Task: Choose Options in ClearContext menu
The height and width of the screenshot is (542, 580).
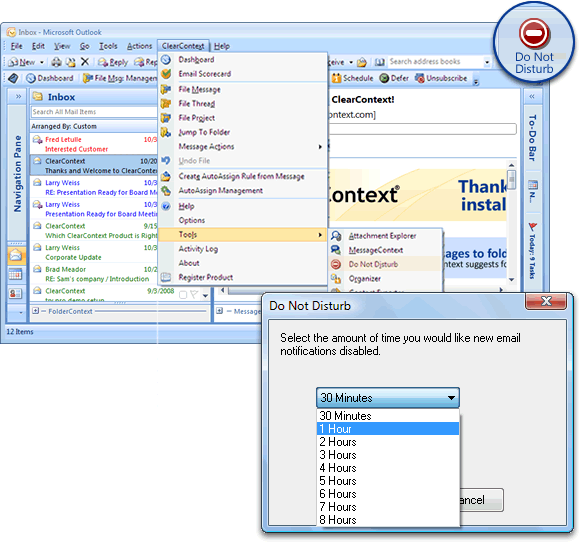Action: click(x=243, y=220)
